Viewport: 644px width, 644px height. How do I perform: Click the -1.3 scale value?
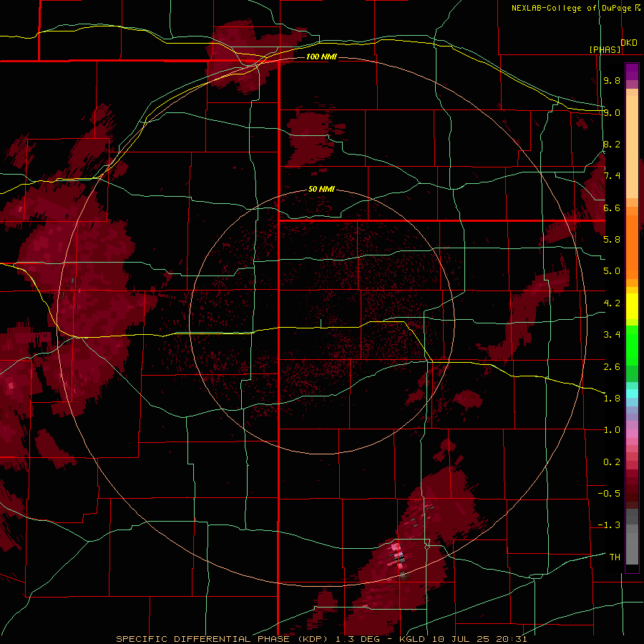[x=609, y=525]
